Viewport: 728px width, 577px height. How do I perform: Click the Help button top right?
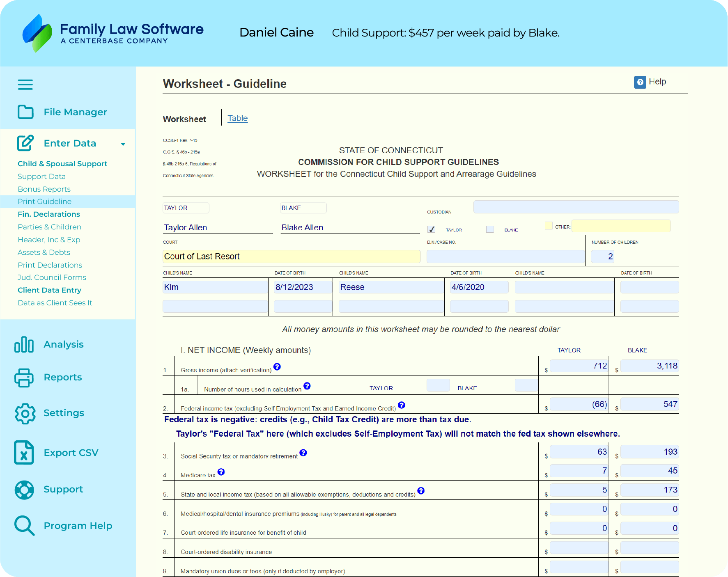pos(650,82)
